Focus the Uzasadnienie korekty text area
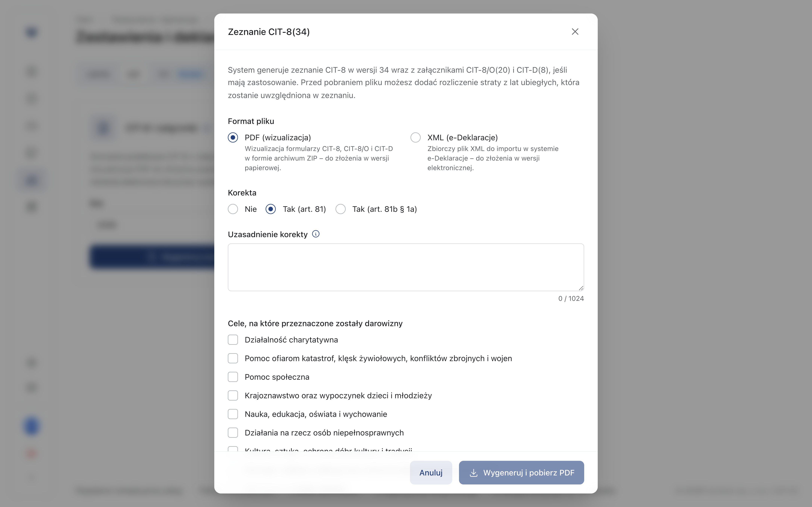The height and width of the screenshot is (507, 812). 406,267
